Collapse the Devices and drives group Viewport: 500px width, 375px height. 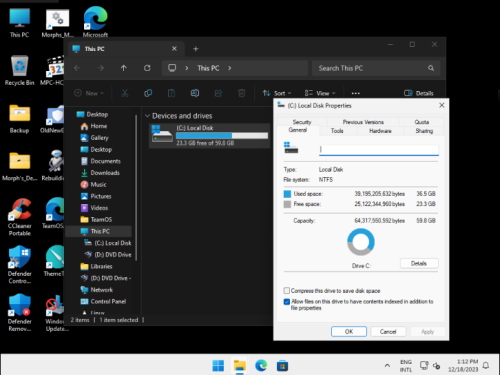(x=147, y=116)
